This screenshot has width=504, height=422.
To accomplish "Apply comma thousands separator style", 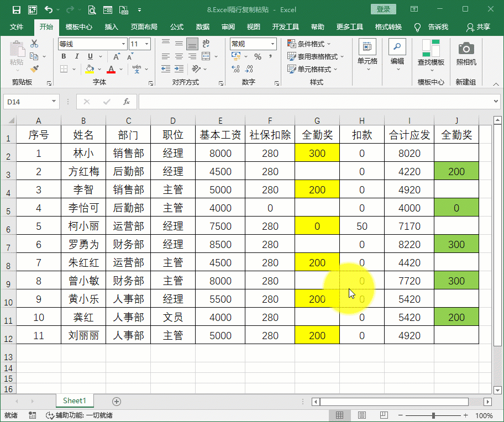I will click(270, 57).
